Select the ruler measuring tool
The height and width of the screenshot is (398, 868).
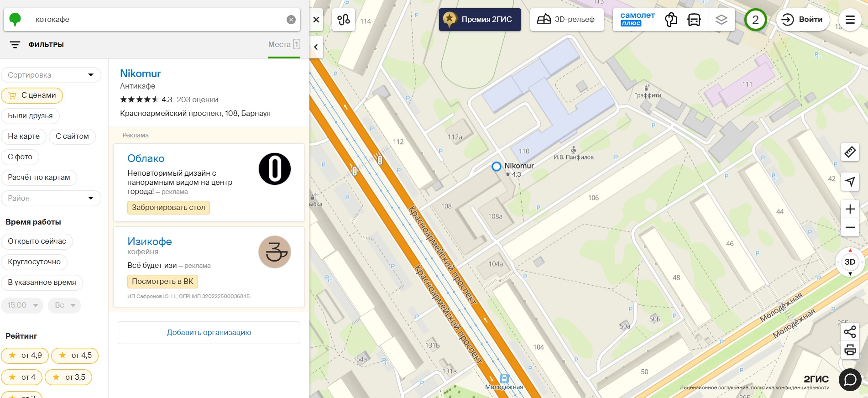pos(850,152)
